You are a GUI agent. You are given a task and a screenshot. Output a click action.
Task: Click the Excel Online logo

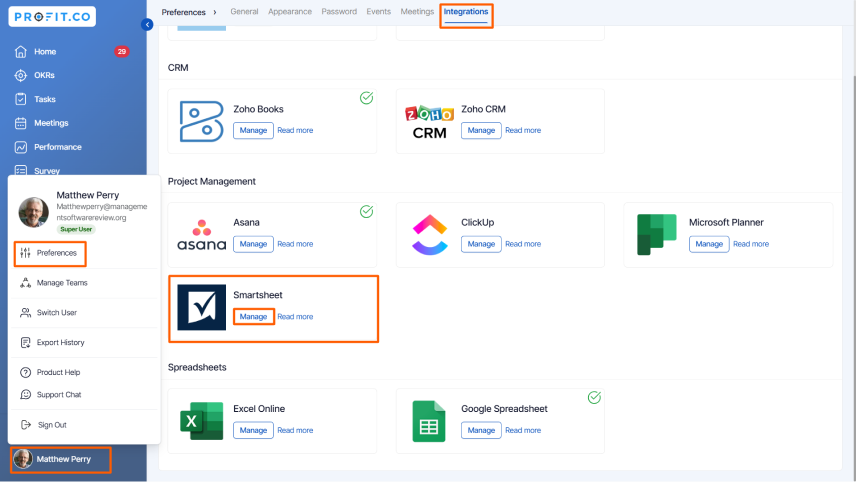coord(201,421)
